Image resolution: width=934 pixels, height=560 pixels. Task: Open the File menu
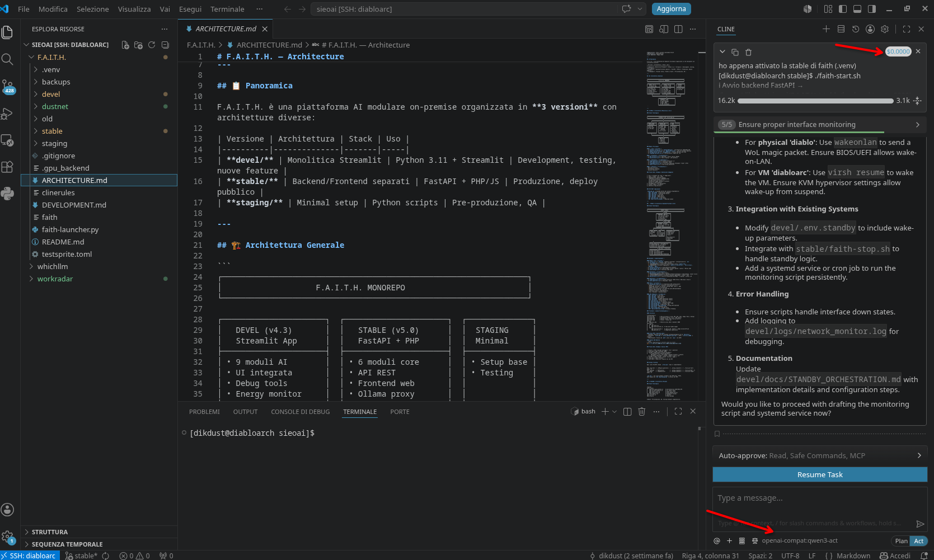tap(24, 9)
